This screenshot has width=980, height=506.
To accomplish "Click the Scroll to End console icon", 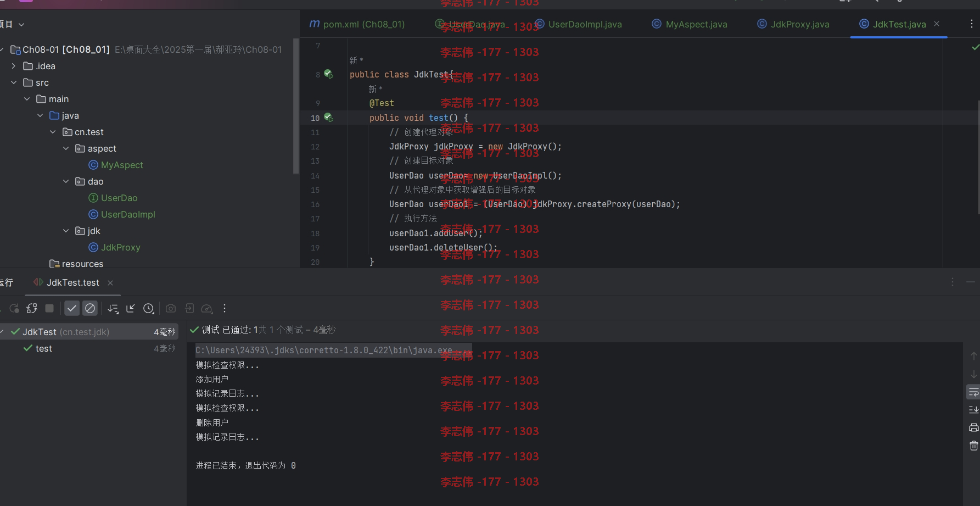I will [973, 410].
